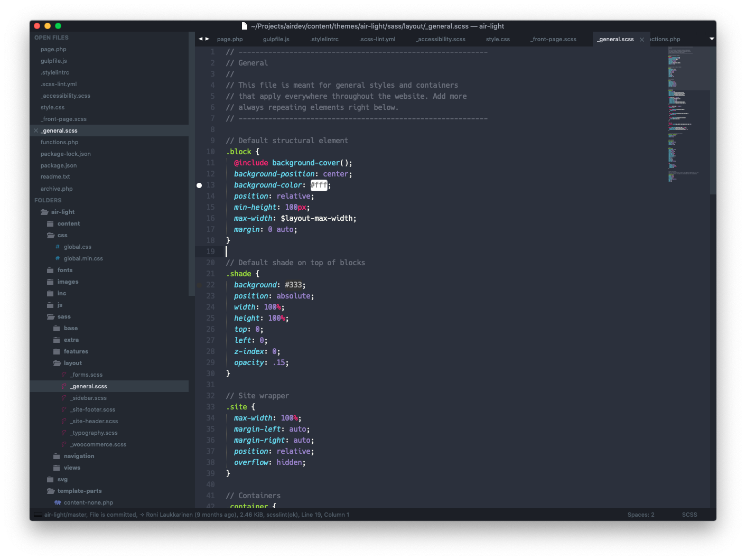Expand the svg folder
This screenshot has width=746, height=560.
point(50,479)
